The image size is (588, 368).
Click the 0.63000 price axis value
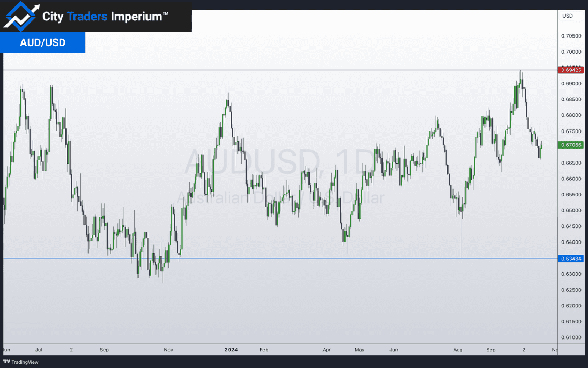pos(571,274)
